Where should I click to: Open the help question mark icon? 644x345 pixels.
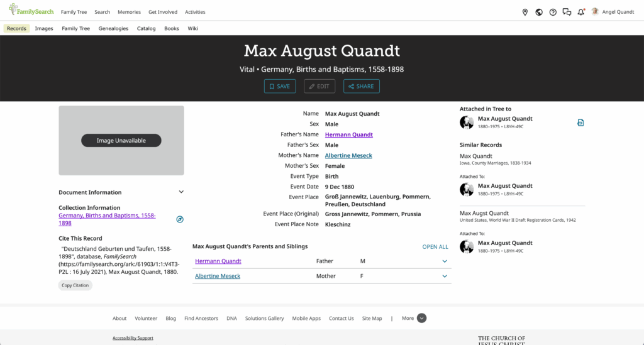[x=553, y=13]
